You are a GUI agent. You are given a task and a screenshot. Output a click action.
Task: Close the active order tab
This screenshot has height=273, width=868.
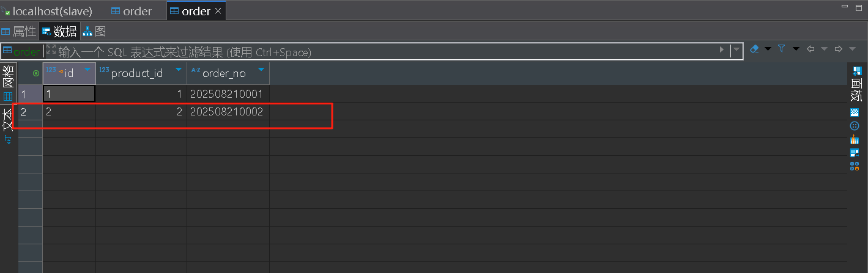(x=218, y=11)
